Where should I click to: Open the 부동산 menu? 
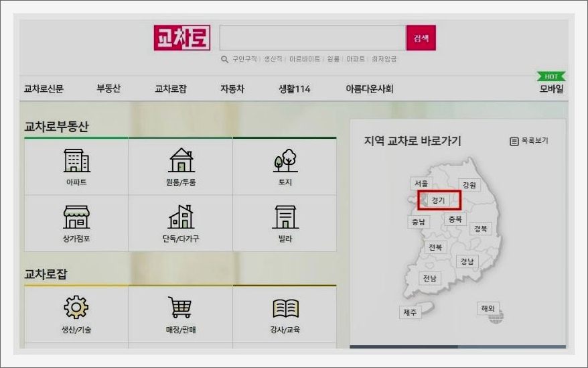[108, 88]
